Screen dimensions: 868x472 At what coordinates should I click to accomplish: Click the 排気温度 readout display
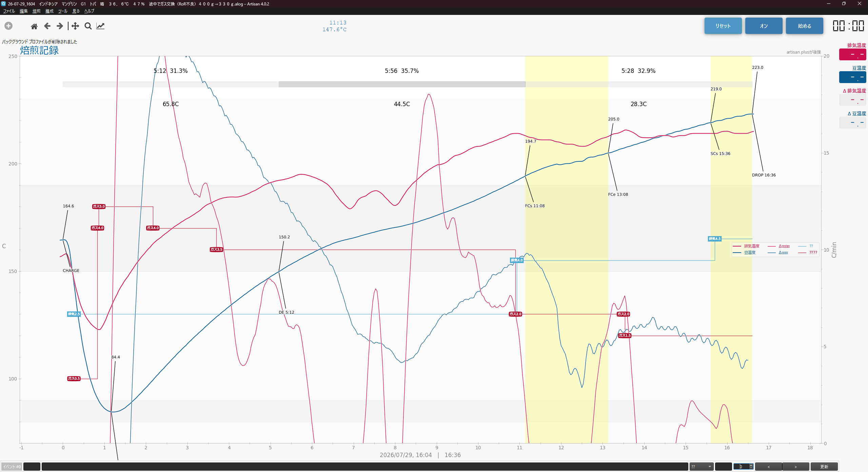click(852, 54)
